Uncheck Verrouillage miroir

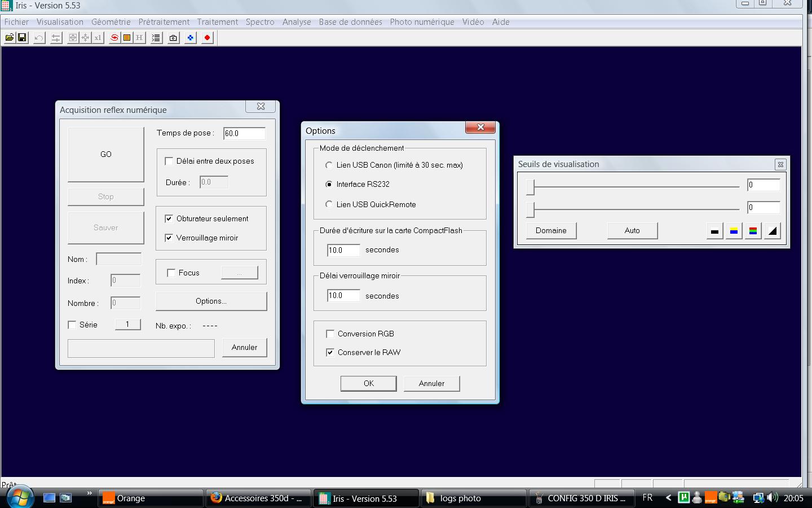click(169, 238)
